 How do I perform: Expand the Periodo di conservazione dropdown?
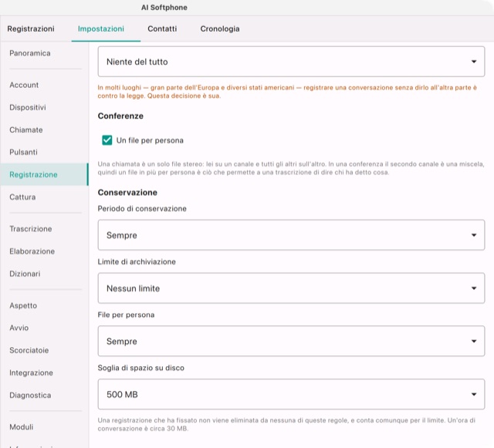(x=291, y=235)
